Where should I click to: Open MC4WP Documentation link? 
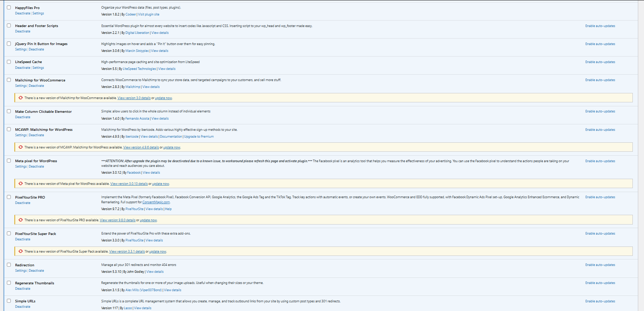pyautogui.click(x=171, y=137)
